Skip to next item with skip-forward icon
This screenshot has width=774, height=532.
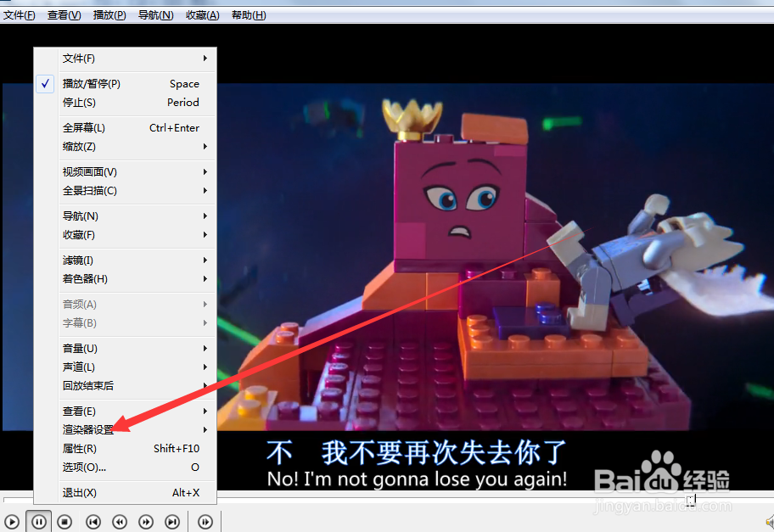[x=171, y=522]
